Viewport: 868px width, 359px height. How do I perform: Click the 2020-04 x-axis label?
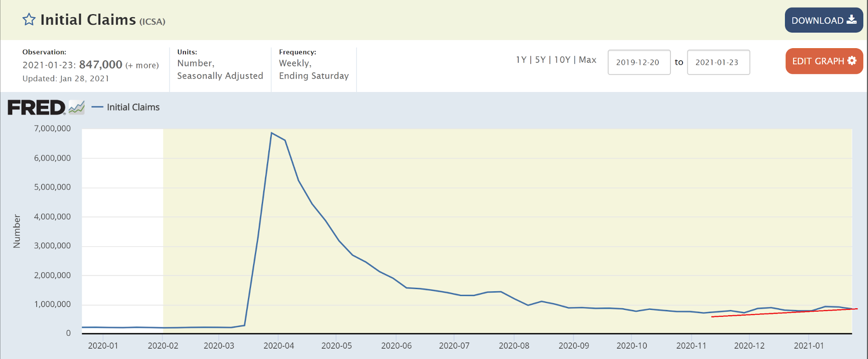point(279,346)
